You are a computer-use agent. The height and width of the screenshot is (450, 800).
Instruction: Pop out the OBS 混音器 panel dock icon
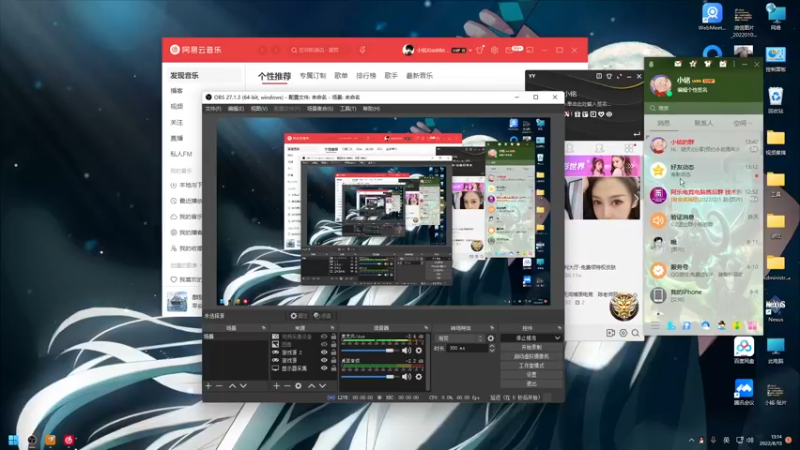click(426, 328)
